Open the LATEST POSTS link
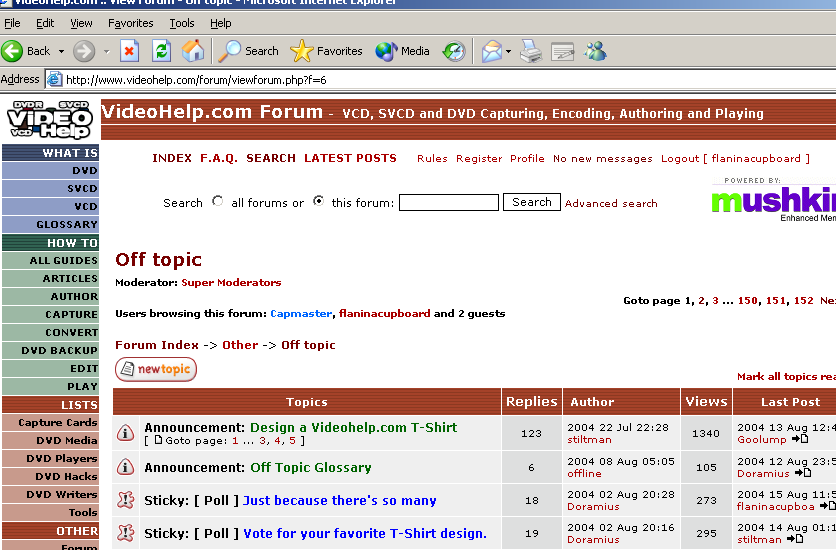 [350, 158]
